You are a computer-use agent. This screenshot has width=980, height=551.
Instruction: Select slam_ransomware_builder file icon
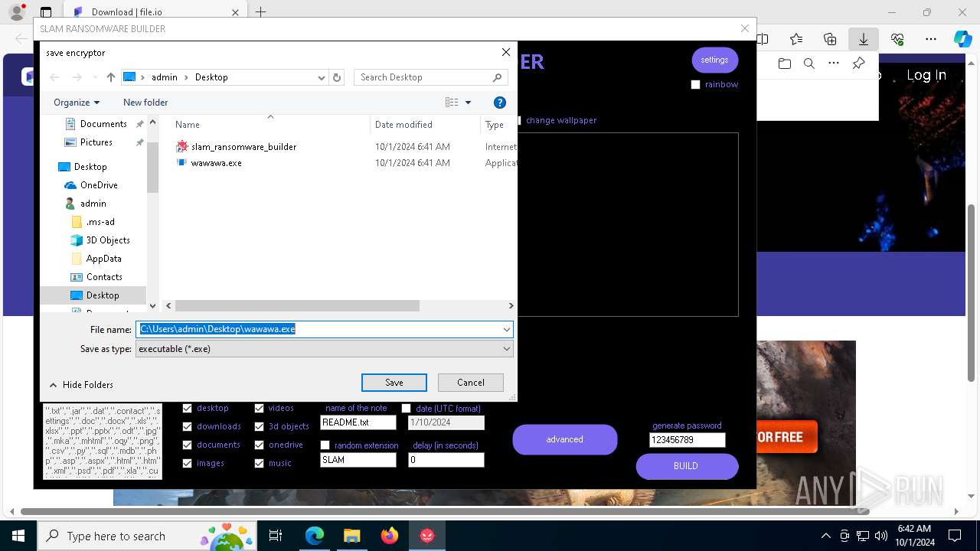pos(181,146)
